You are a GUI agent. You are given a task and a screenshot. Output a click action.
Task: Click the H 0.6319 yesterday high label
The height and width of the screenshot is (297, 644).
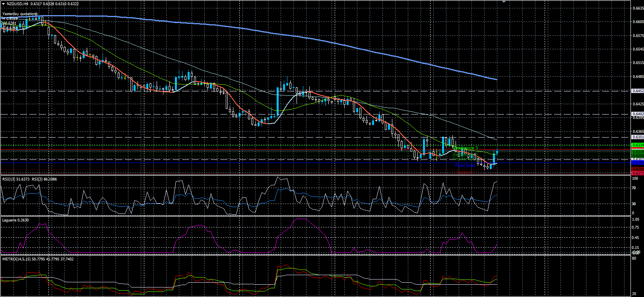[x=10, y=19]
